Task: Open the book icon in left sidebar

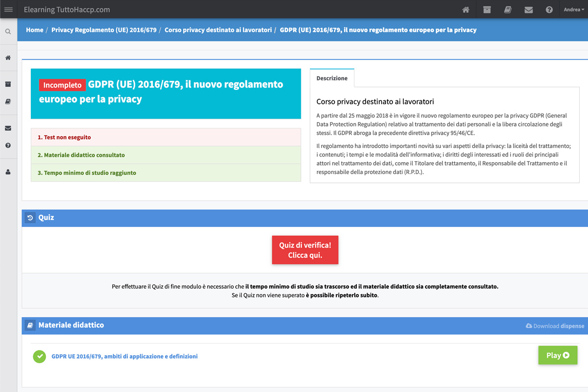Action: [8, 101]
